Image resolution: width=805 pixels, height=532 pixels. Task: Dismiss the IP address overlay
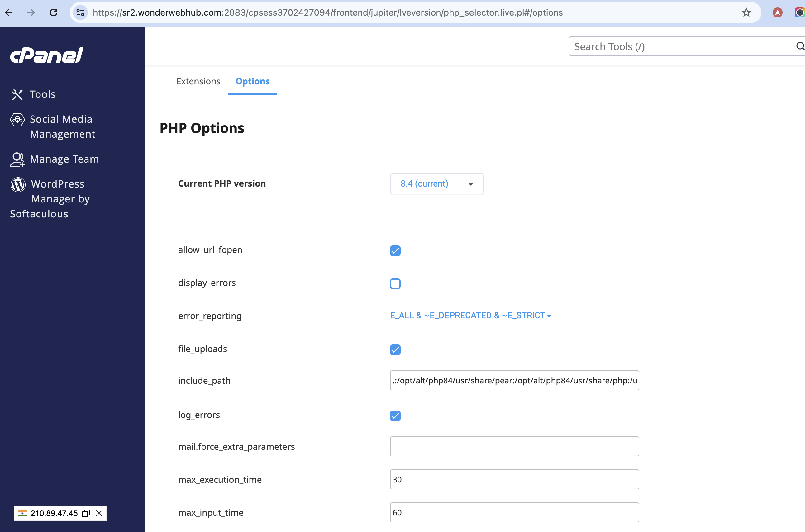99,513
